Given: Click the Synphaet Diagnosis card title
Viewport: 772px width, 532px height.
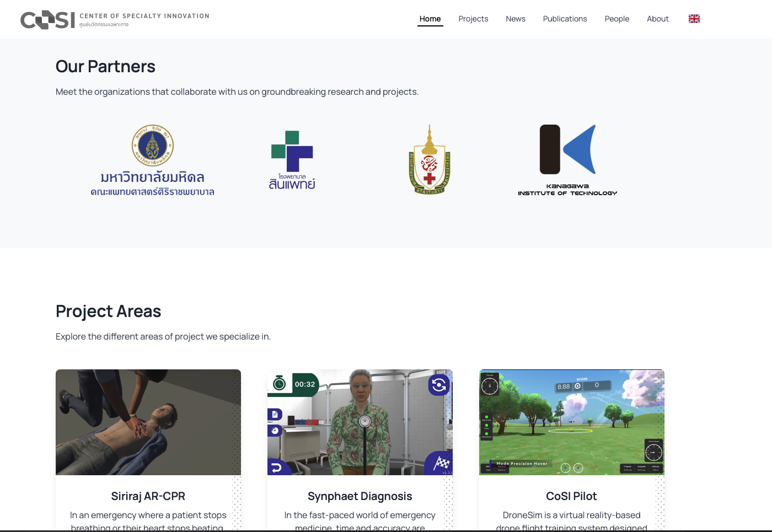Looking at the screenshot, I should (360, 496).
